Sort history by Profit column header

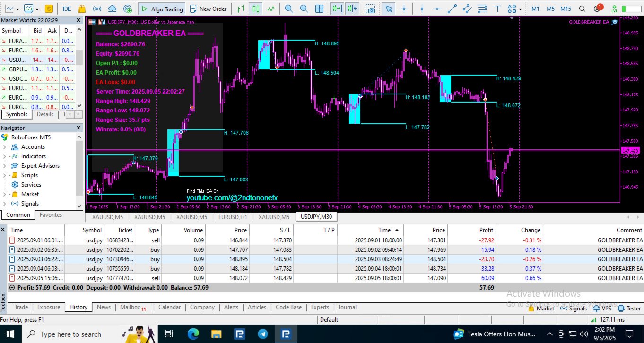click(472, 230)
